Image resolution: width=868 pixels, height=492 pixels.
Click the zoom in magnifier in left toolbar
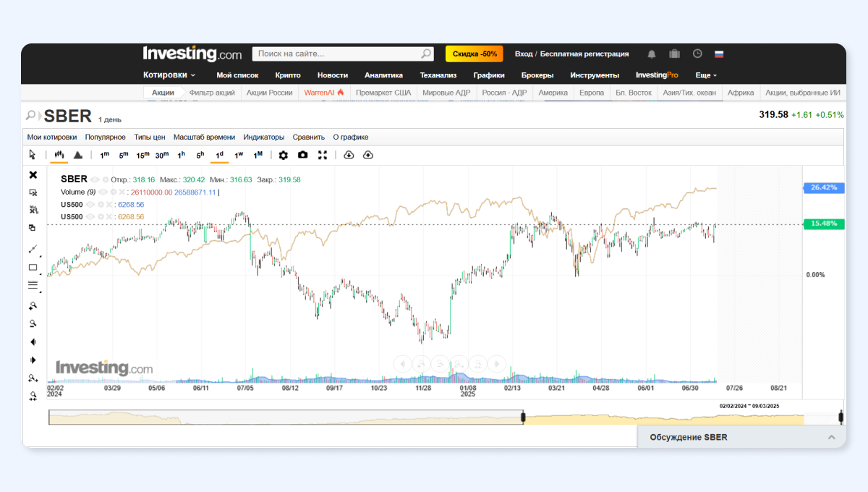(33, 305)
